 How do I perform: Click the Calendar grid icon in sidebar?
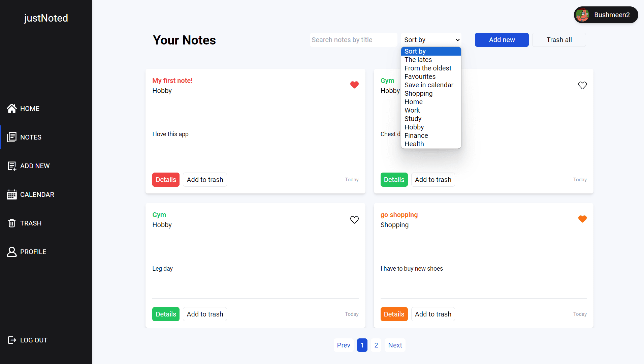point(12,194)
